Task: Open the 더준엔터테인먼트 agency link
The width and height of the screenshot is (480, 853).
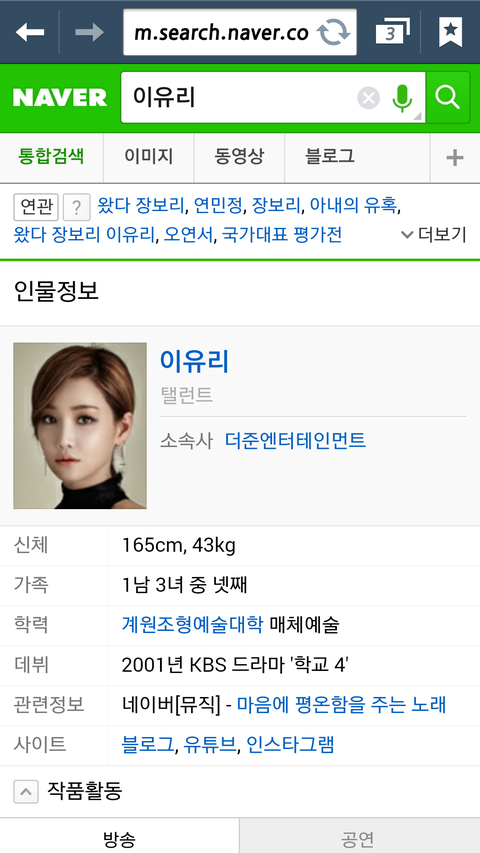Action: pos(295,440)
